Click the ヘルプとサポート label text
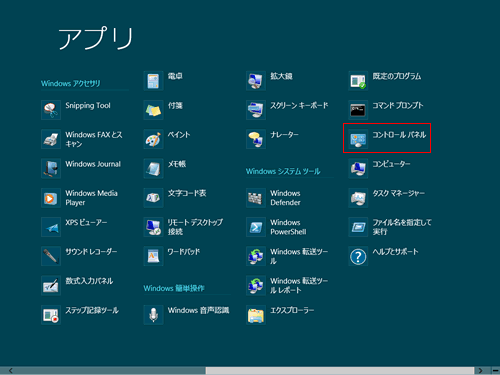 coord(395,252)
